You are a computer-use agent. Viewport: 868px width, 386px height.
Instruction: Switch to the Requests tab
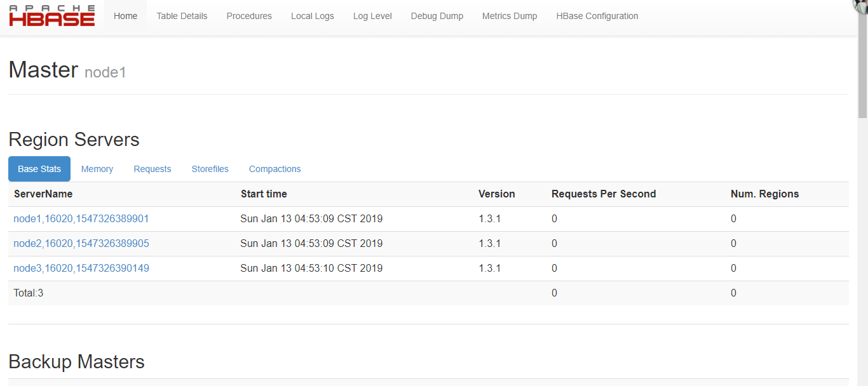point(153,168)
